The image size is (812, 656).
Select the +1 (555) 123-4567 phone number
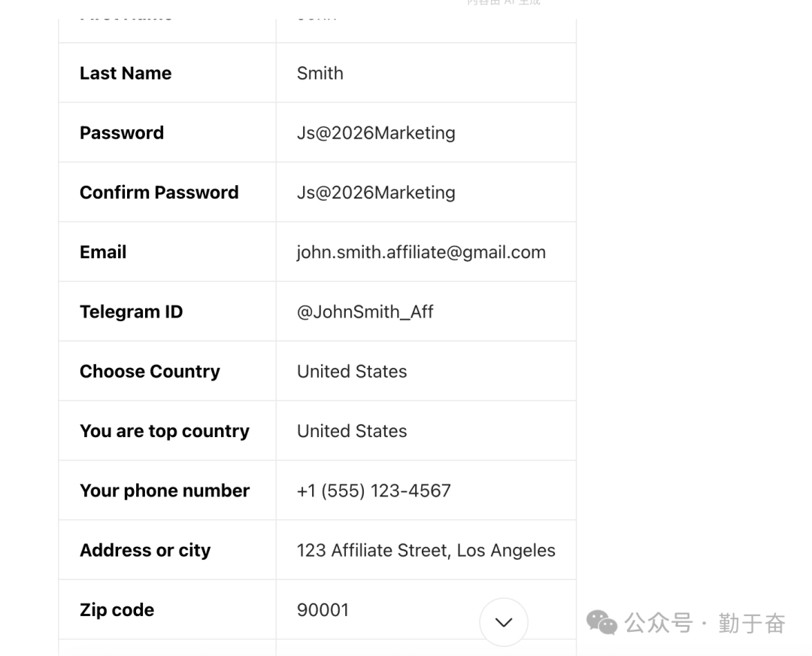coord(374,490)
